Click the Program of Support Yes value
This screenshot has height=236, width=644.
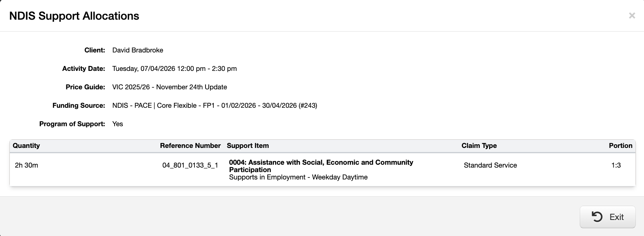(x=118, y=124)
